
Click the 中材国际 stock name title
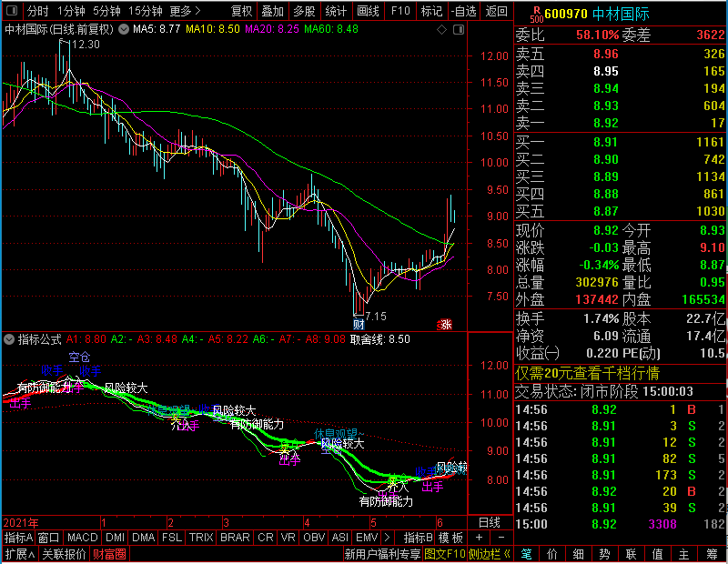click(x=621, y=15)
